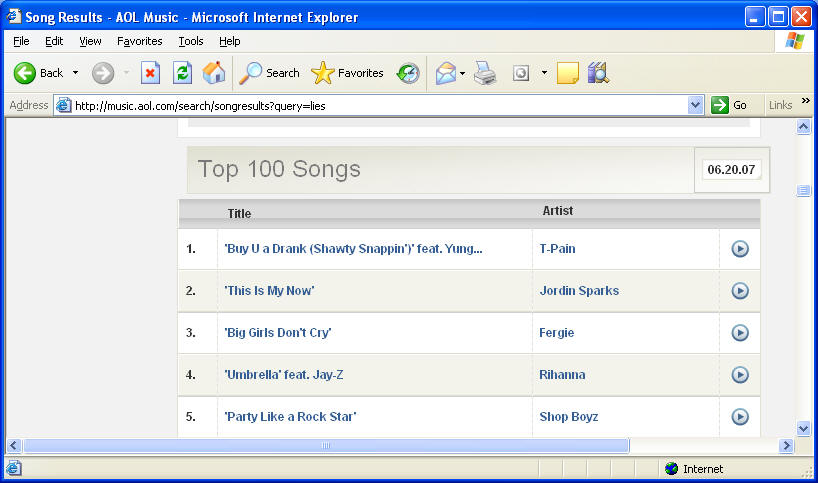
Task: Click the green Go button
Action: 729,105
